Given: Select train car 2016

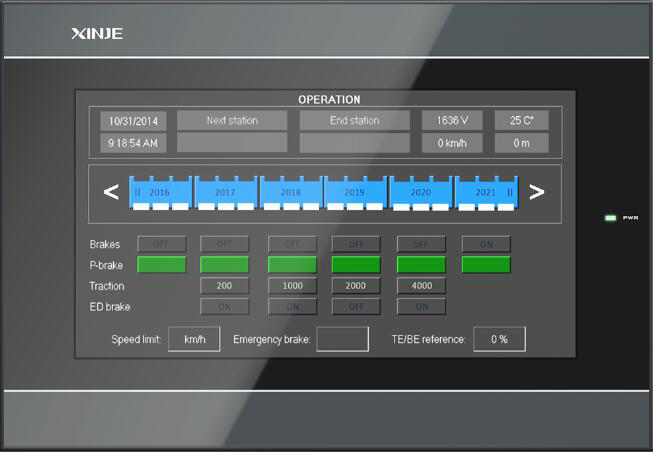Looking at the screenshot, I should [x=160, y=191].
